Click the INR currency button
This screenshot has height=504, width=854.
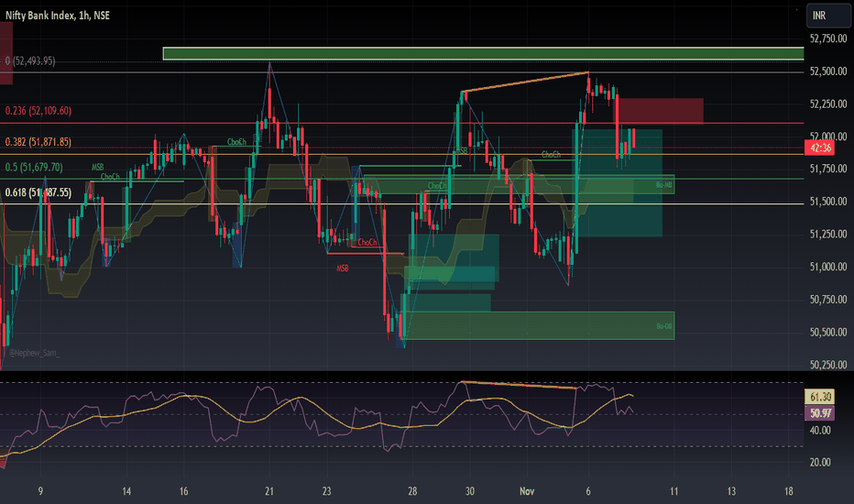[x=827, y=16]
